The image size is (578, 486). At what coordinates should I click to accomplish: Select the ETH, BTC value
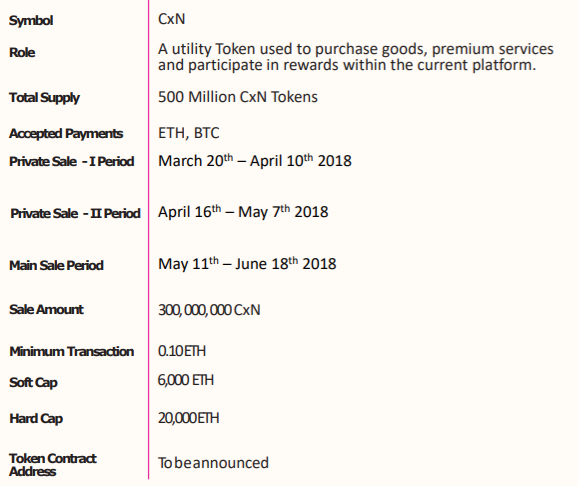[189, 133]
